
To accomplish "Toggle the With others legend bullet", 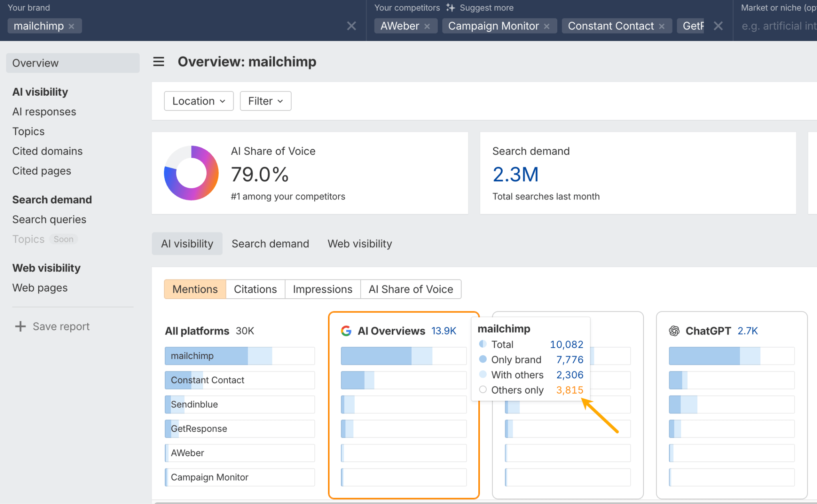I will 483,374.
